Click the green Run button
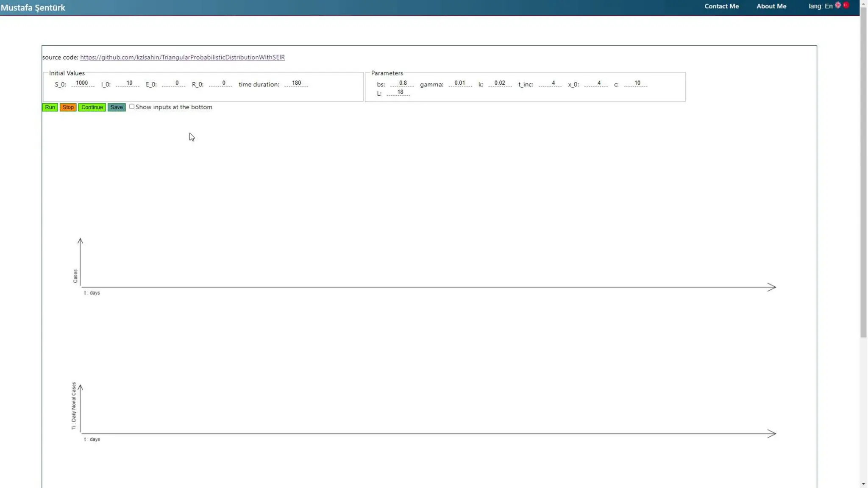This screenshot has height=488, width=868. [50, 107]
